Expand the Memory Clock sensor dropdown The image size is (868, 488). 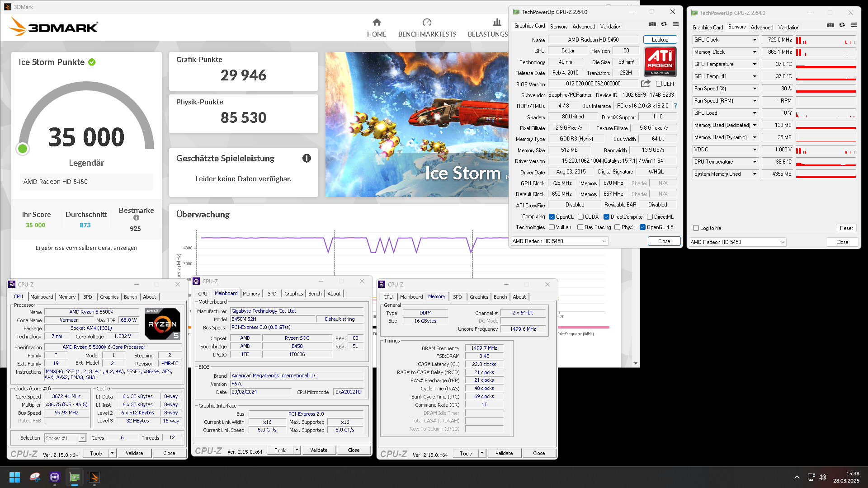click(755, 52)
